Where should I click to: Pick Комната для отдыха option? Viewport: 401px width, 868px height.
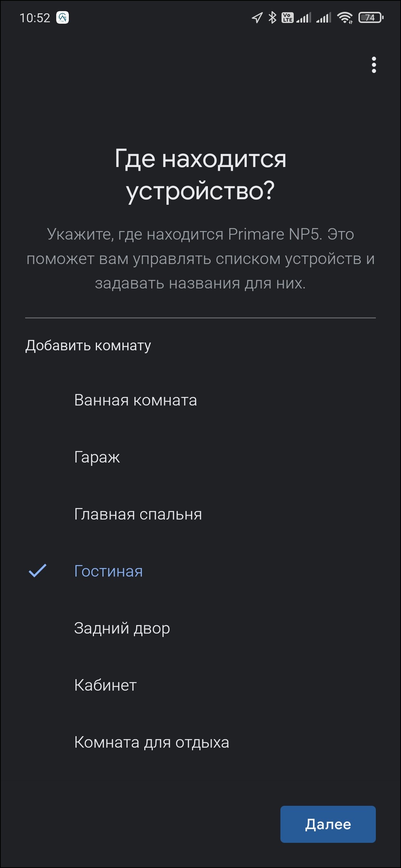pos(152,742)
